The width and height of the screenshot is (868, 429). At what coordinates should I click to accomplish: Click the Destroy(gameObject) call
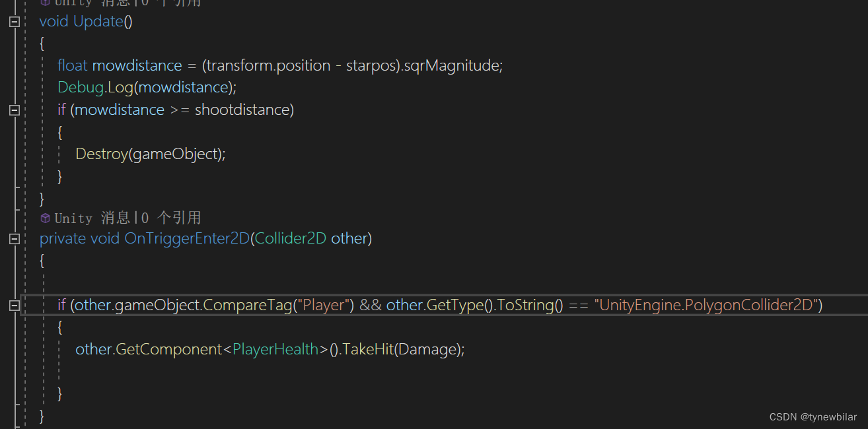tap(150, 153)
